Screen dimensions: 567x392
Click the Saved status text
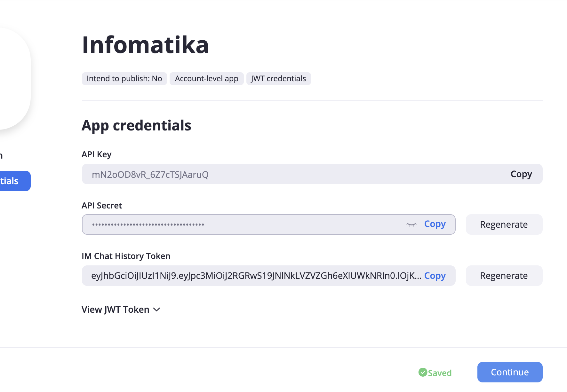[x=440, y=373]
